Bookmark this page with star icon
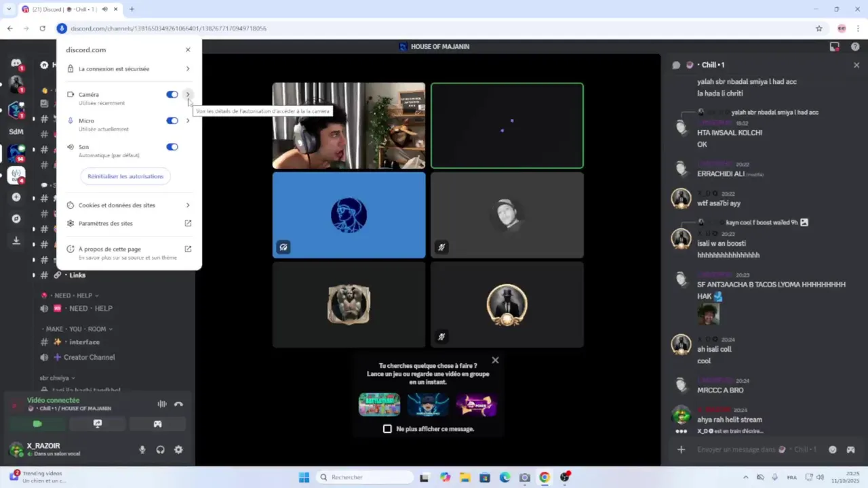 click(819, 28)
